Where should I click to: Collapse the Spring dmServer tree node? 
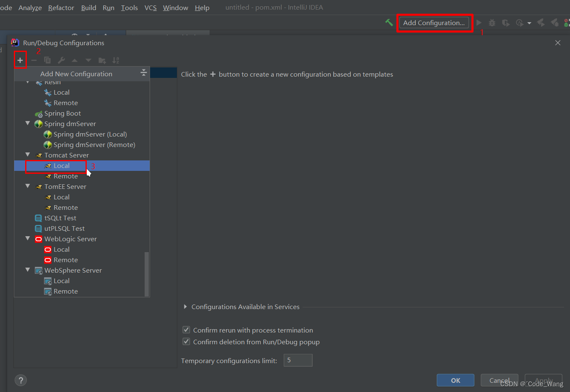pos(28,124)
